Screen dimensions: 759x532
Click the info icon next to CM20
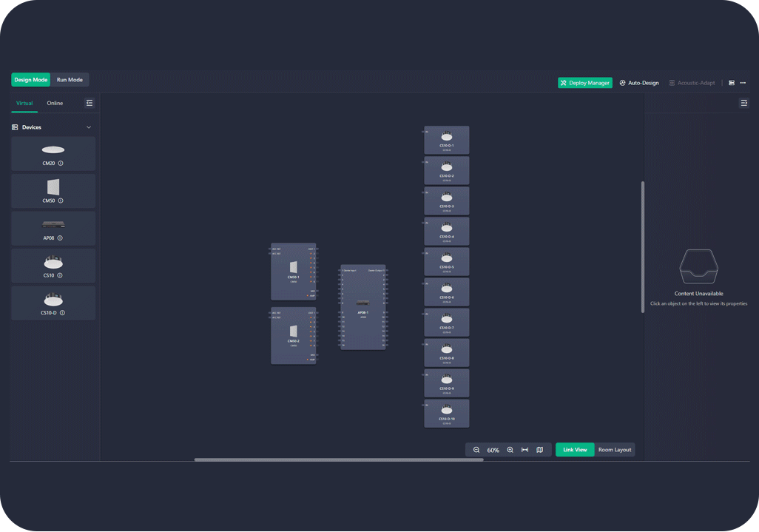(x=61, y=164)
